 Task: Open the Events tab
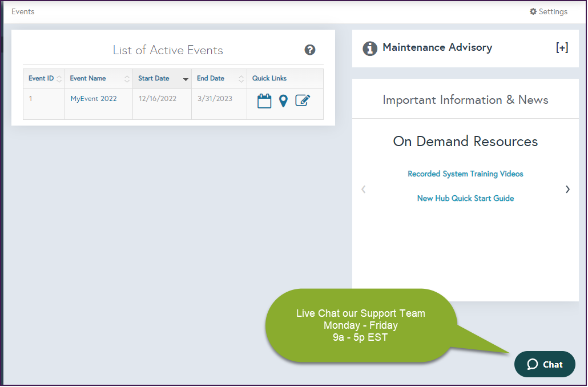(23, 11)
